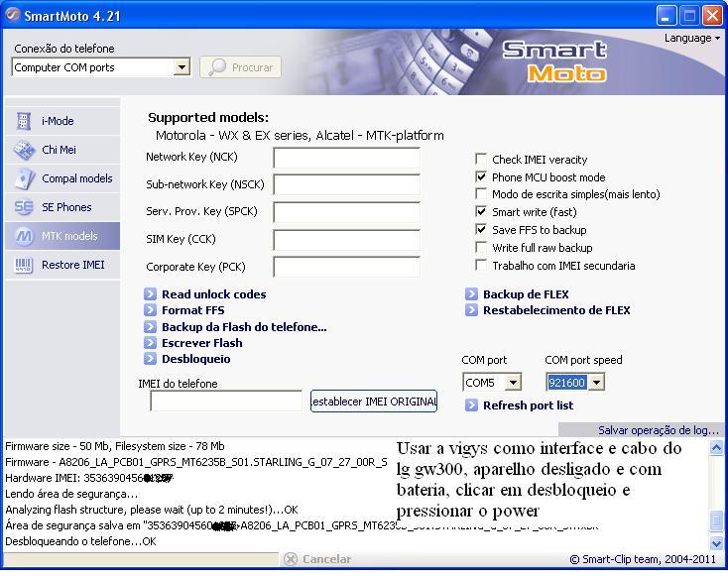Image resolution: width=728 pixels, height=576 pixels.
Task: Close the SmartMoto window
Action: point(712,16)
